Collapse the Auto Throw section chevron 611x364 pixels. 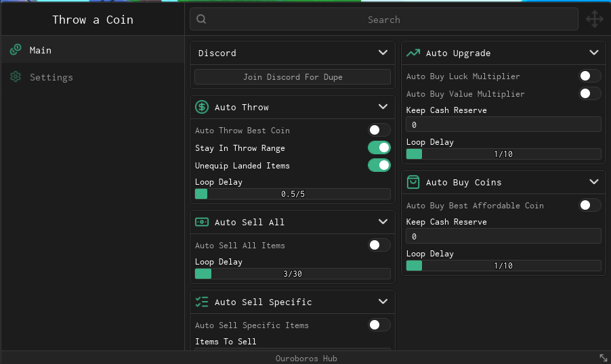click(383, 106)
